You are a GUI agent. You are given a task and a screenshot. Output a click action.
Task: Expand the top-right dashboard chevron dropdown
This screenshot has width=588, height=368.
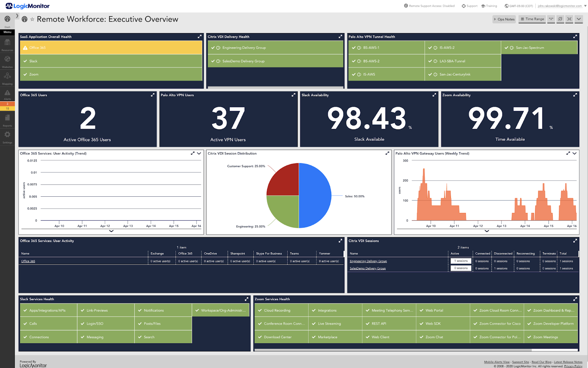[x=578, y=19]
